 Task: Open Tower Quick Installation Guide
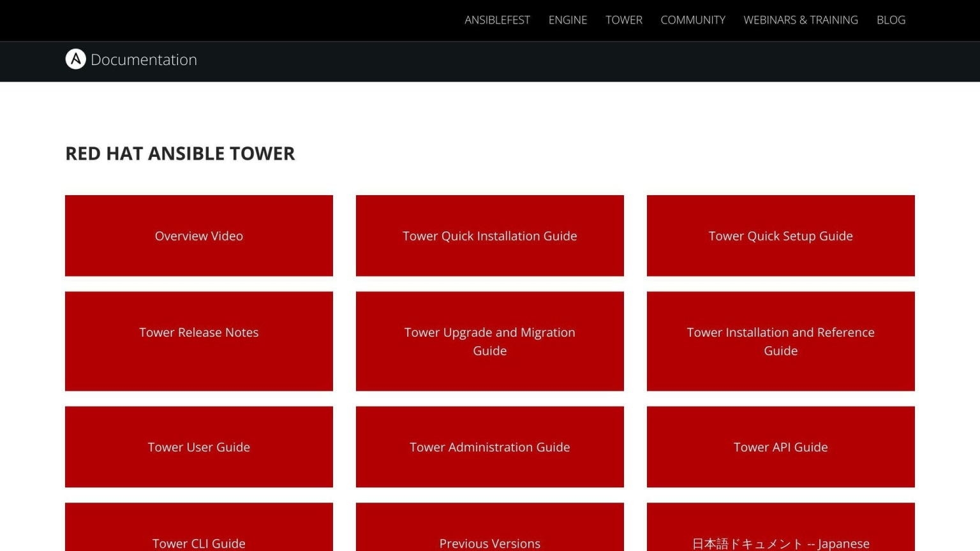(490, 236)
